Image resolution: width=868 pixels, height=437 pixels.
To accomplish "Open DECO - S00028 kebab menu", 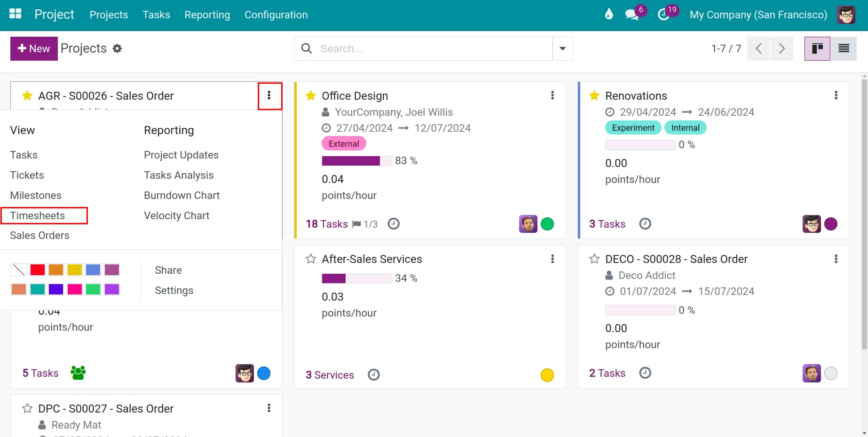I will point(836,259).
